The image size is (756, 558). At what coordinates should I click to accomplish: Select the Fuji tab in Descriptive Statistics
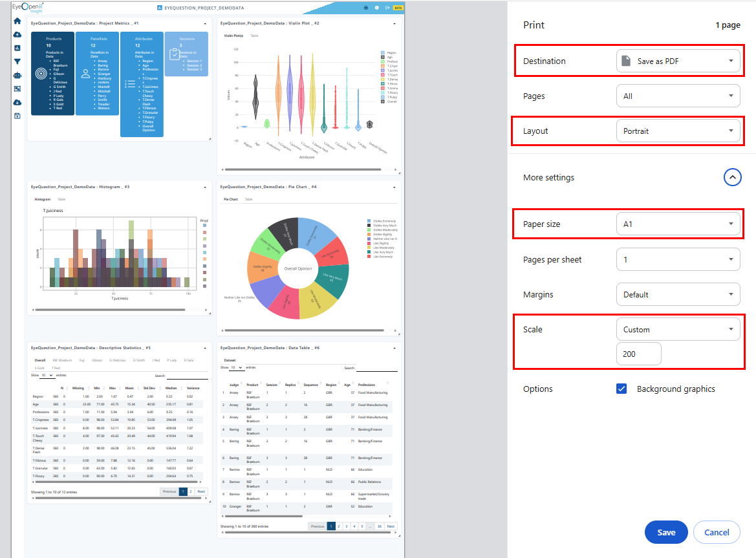click(x=82, y=360)
